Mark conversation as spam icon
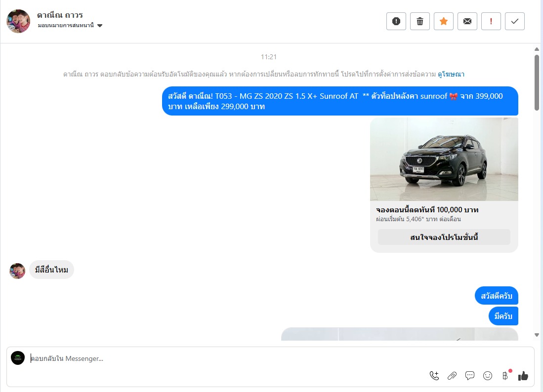The height and width of the screenshot is (392, 543). click(x=396, y=21)
